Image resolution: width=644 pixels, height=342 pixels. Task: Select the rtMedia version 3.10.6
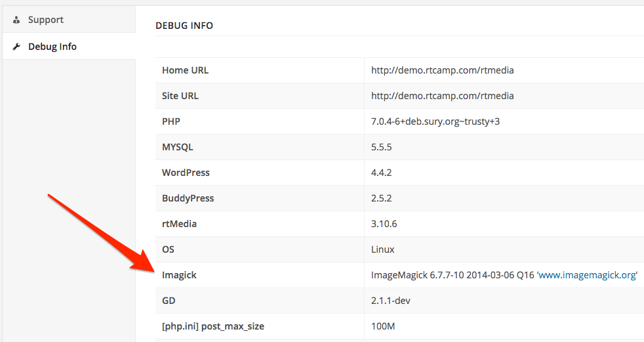tap(384, 224)
